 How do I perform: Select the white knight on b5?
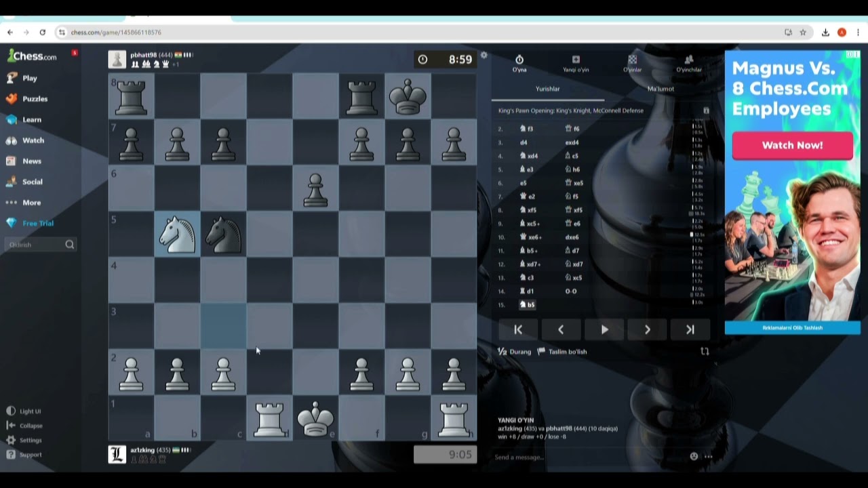pos(177,235)
